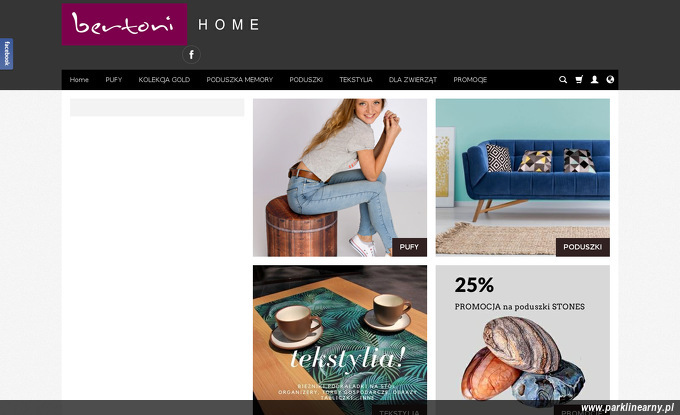Open TEKSTYLIA in the navigation bar
This screenshot has height=415, width=680.
coord(356,80)
